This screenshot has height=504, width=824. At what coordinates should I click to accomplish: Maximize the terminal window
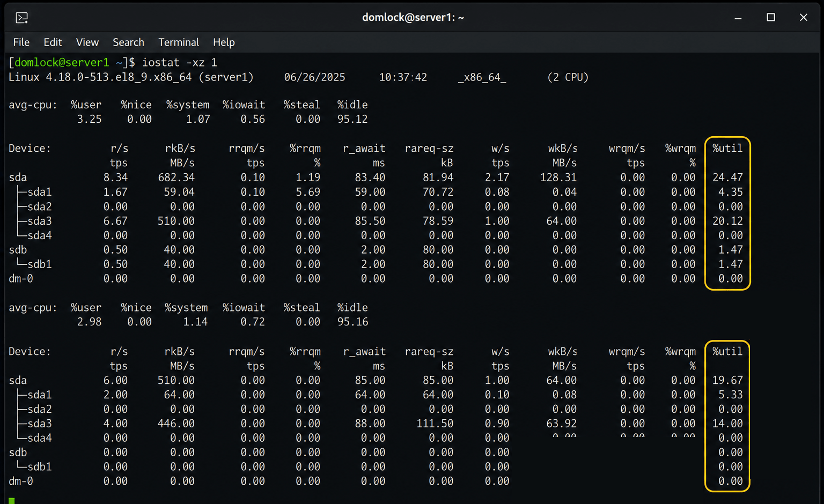click(x=771, y=18)
